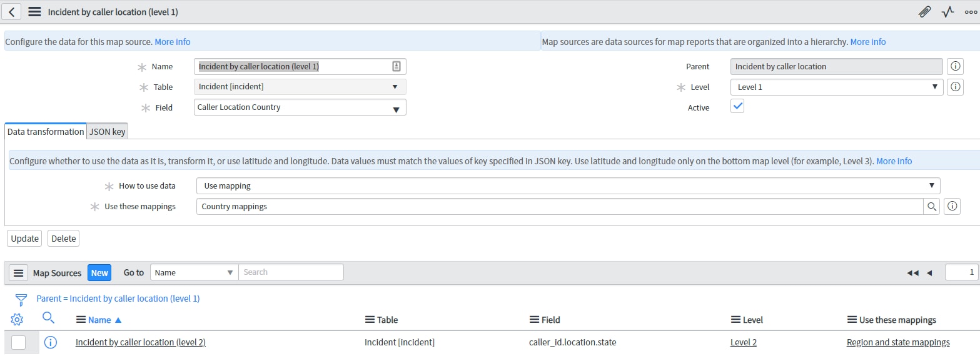This screenshot has width=980, height=356.
Task: Preview the Country mappings record info
Action: click(952, 206)
